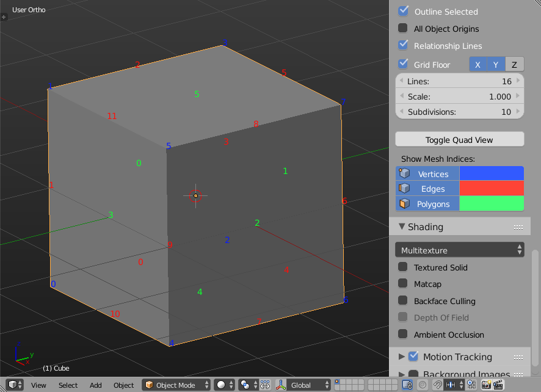The height and width of the screenshot is (392, 541).
Task: Toggle manipulate center points icon
Action: 265,385
